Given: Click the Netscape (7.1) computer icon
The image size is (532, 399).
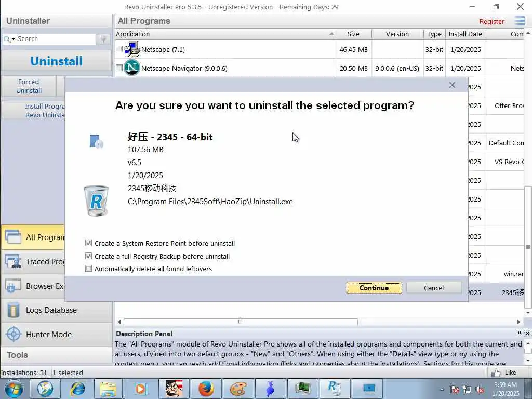Looking at the screenshot, I should point(132,49).
